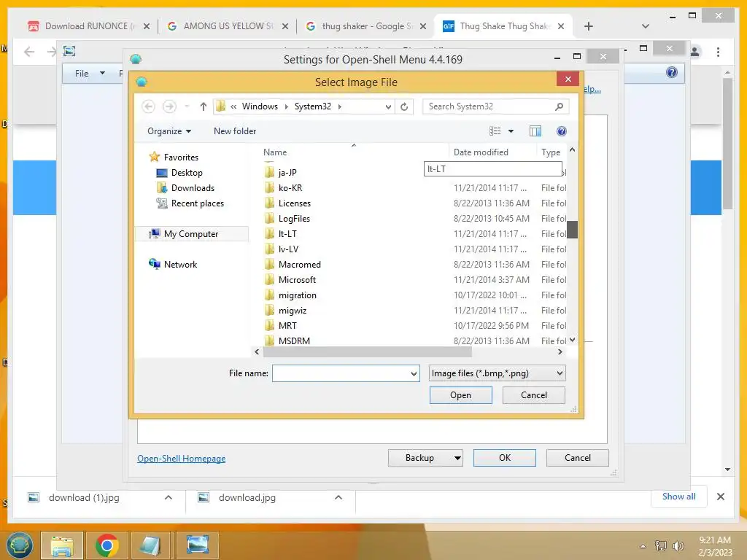
Task: Click the search magnifier icon
Action: pyautogui.click(x=559, y=106)
